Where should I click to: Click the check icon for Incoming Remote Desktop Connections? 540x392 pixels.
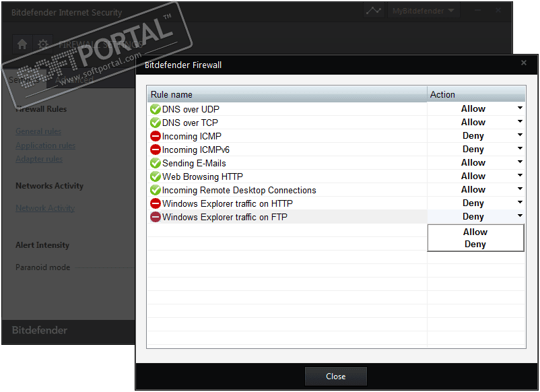156,190
